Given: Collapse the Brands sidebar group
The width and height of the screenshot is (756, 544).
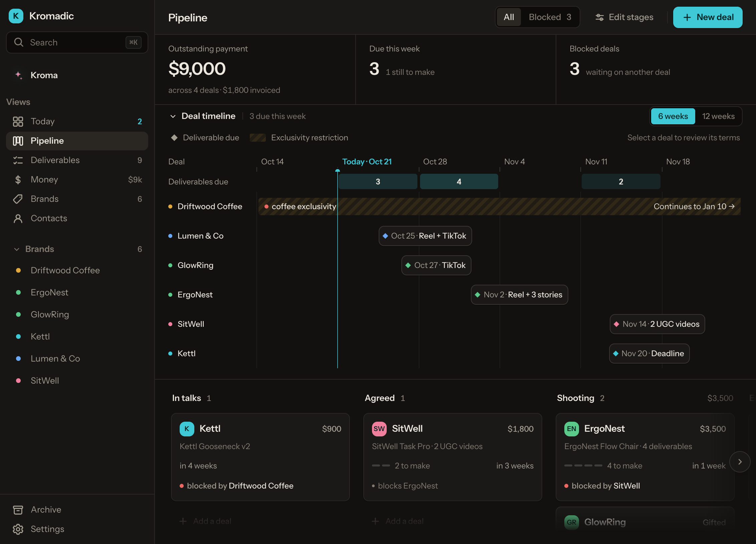Looking at the screenshot, I should [x=17, y=249].
